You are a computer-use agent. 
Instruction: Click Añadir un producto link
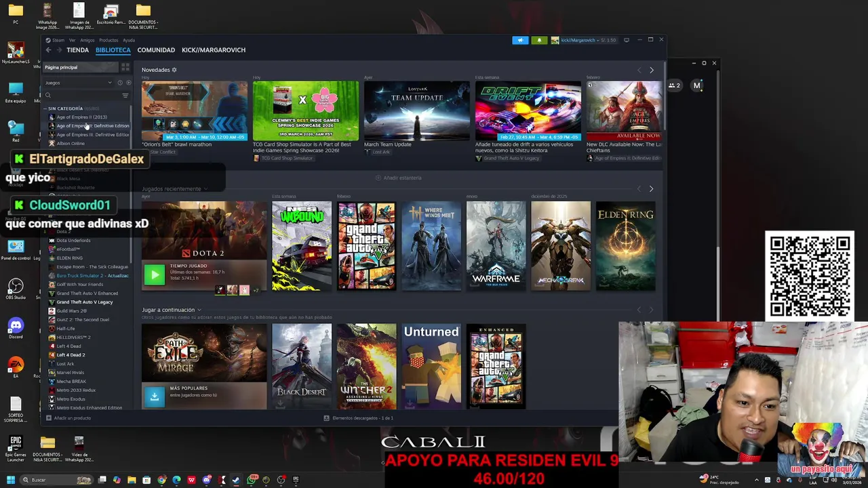(x=73, y=418)
